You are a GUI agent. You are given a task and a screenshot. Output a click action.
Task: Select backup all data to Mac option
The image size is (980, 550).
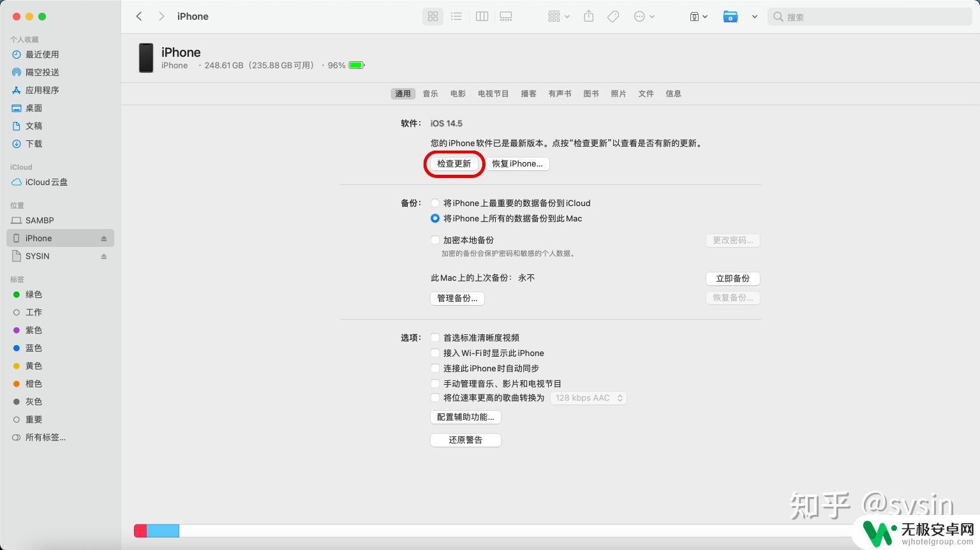[x=434, y=218]
